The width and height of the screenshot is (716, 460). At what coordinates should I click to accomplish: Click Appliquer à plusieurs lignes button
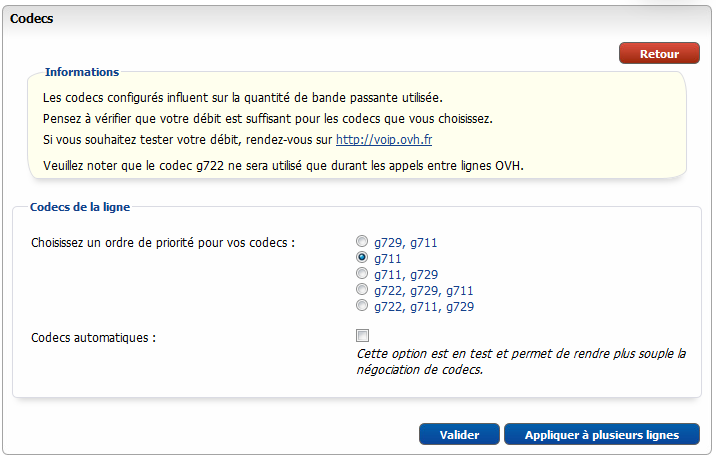tap(602, 435)
